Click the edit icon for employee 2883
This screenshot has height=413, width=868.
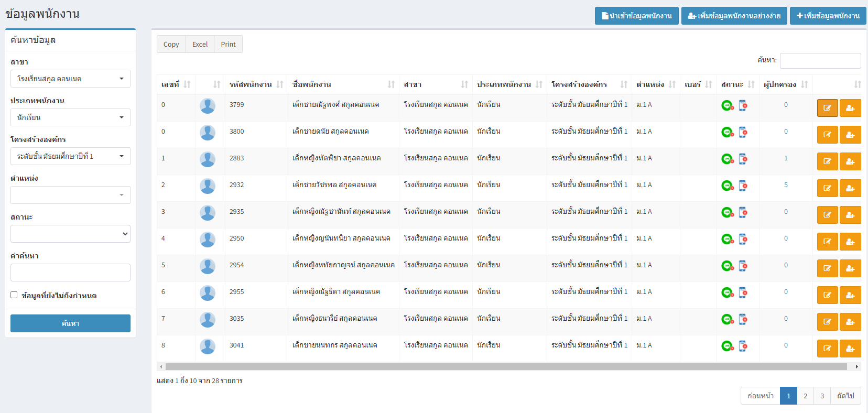[x=827, y=161]
